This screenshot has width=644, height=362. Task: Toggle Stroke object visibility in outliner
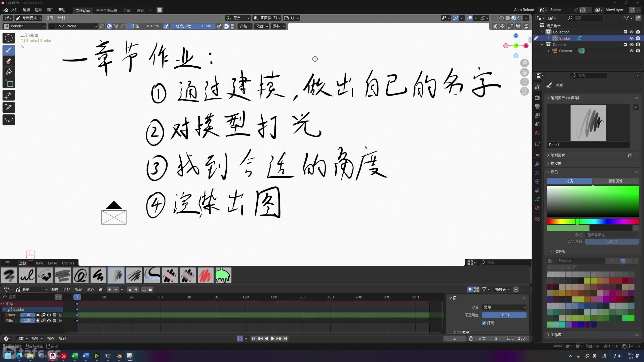631,38
